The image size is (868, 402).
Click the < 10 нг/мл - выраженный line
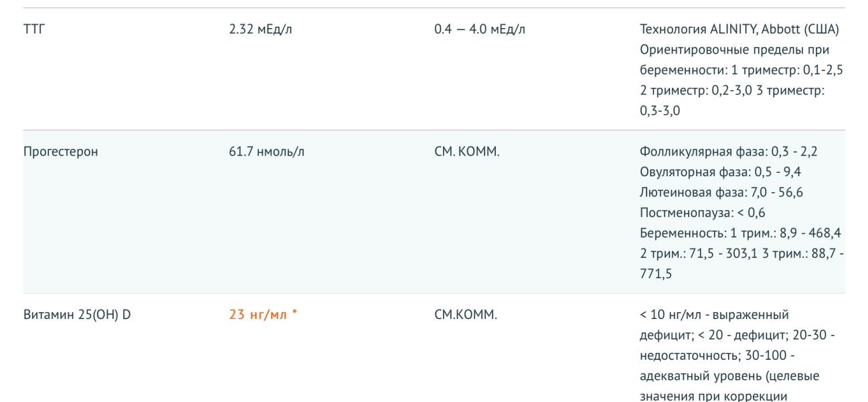[x=714, y=315]
